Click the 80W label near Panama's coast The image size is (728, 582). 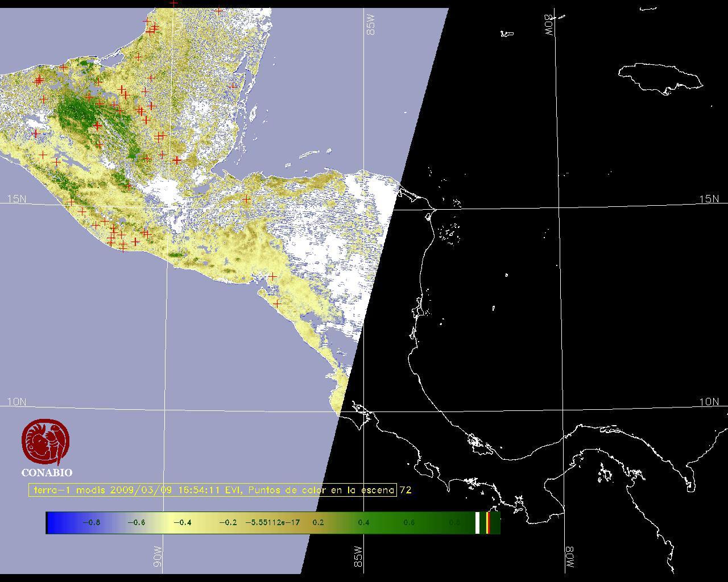coord(569,556)
